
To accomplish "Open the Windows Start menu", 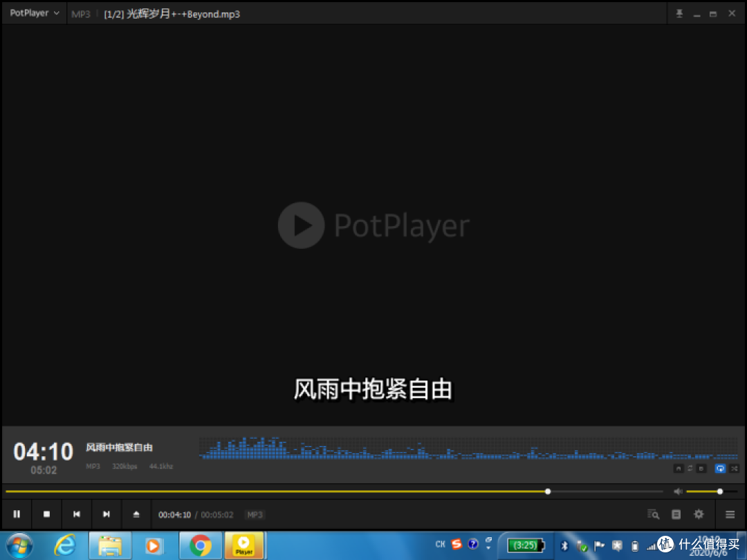I will click(x=19, y=545).
